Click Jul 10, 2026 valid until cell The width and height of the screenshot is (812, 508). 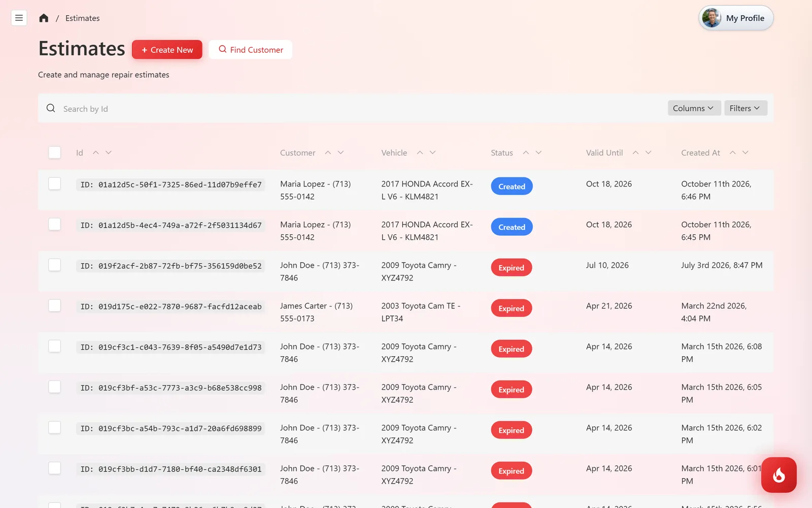607,265
